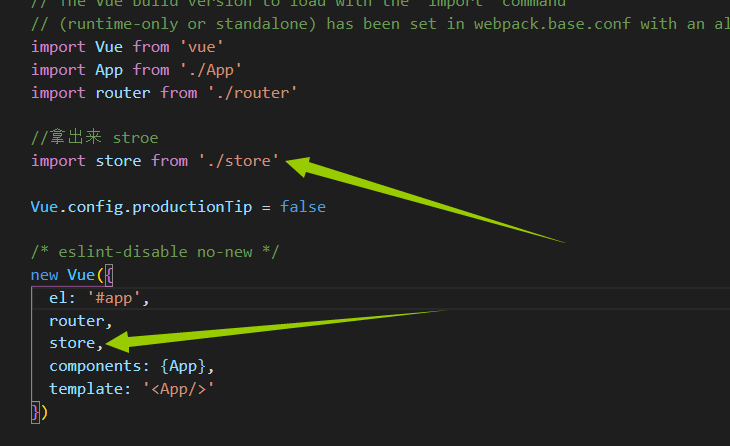This screenshot has height=446, width=730.
Task: Click the "store," line inside new Vue
Action: click(x=76, y=343)
